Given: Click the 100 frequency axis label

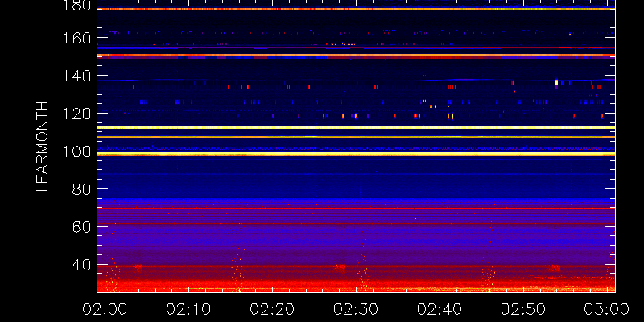Looking at the screenshot, I should tap(77, 151).
